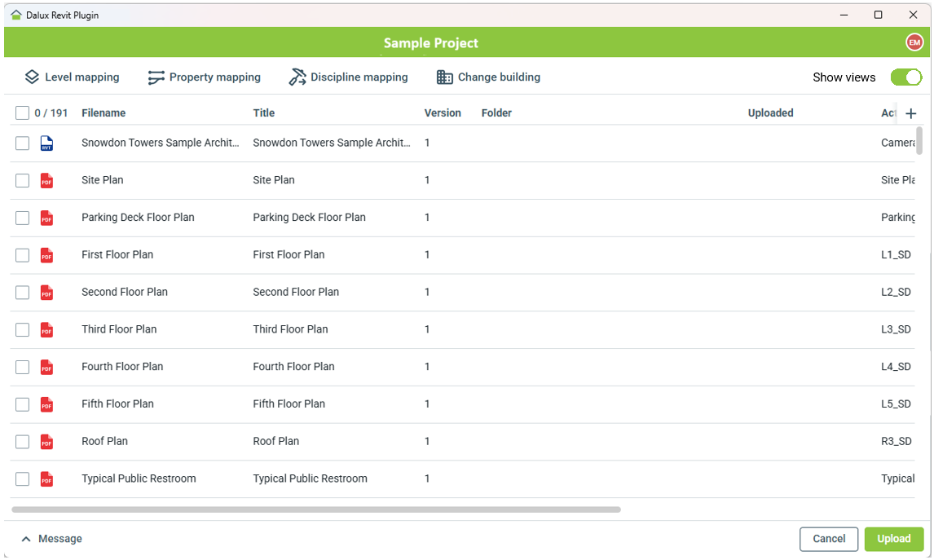Open Property mapping settings
934x560 pixels.
click(204, 77)
